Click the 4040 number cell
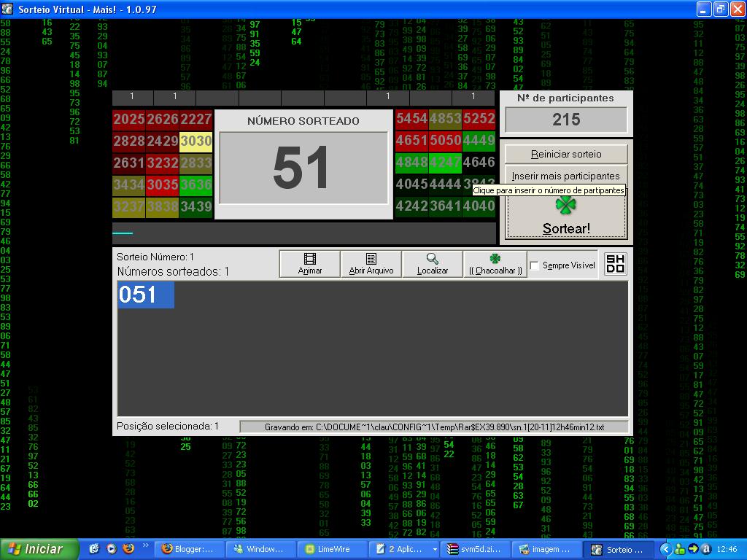Screen dimensions: 747x560 479,206
